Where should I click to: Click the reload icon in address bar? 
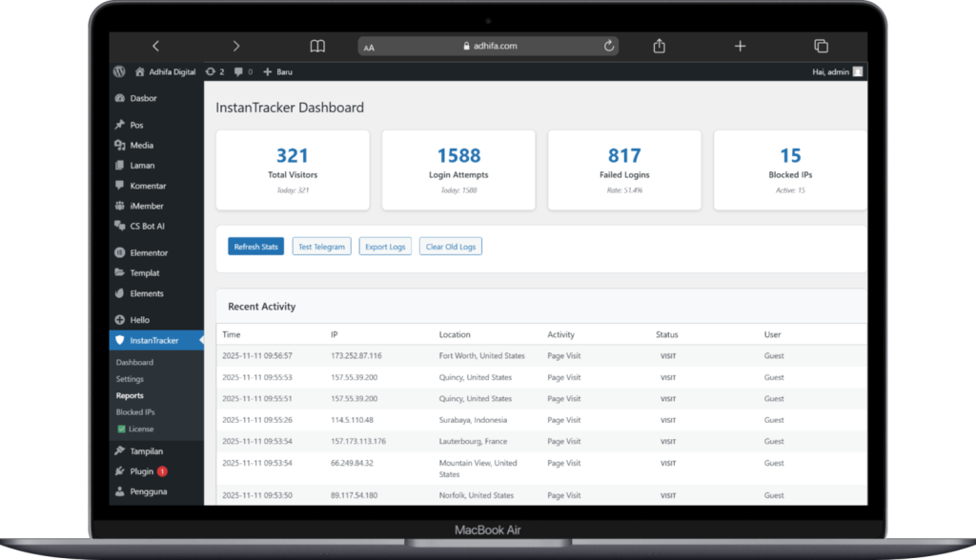(x=609, y=46)
